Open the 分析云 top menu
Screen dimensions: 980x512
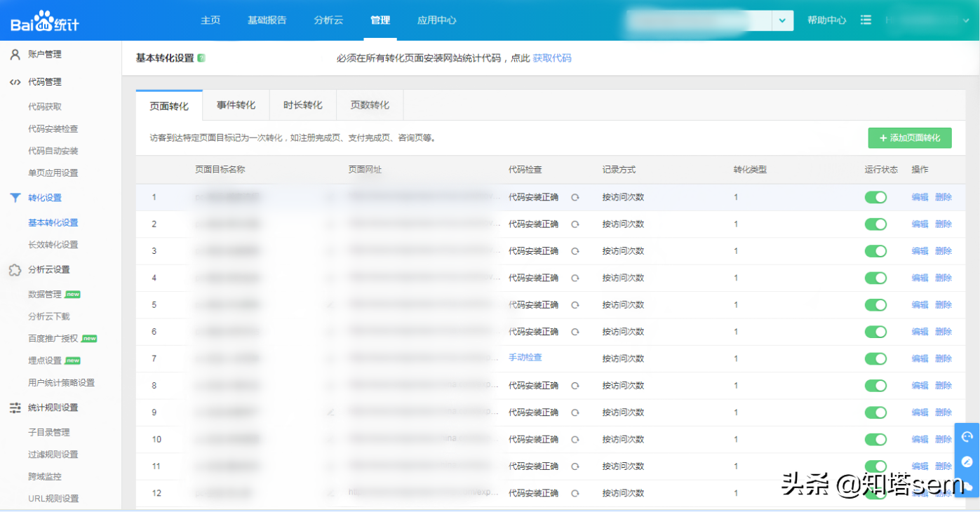point(328,20)
